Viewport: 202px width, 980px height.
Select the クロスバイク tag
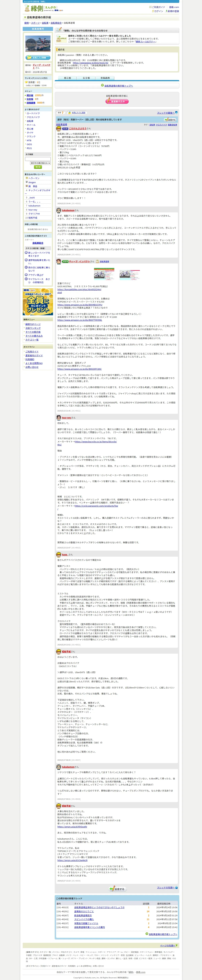[33, 117]
